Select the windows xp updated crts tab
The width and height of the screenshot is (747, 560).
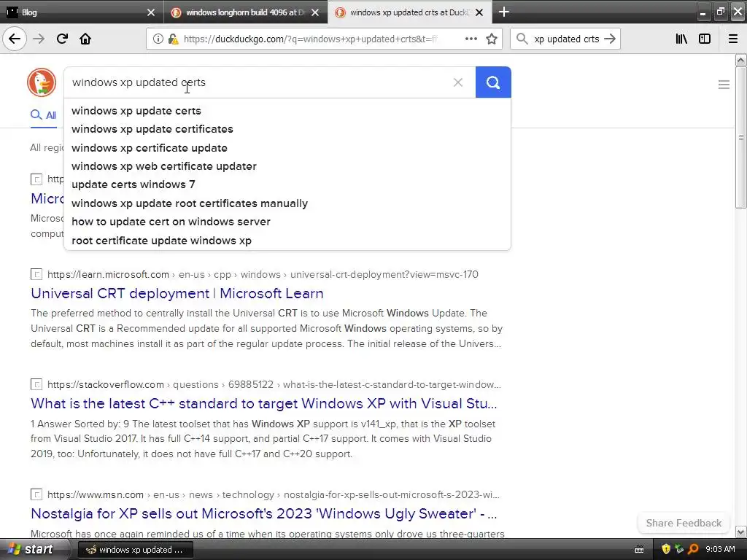pyautogui.click(x=410, y=12)
